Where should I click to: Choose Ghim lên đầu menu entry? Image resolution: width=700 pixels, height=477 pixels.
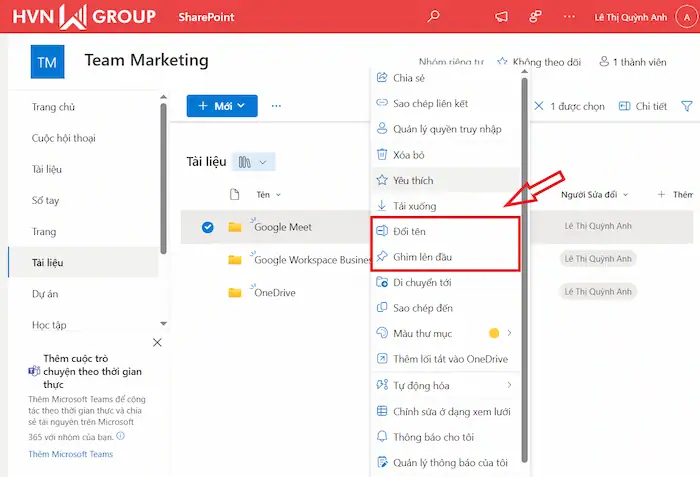[x=422, y=257]
